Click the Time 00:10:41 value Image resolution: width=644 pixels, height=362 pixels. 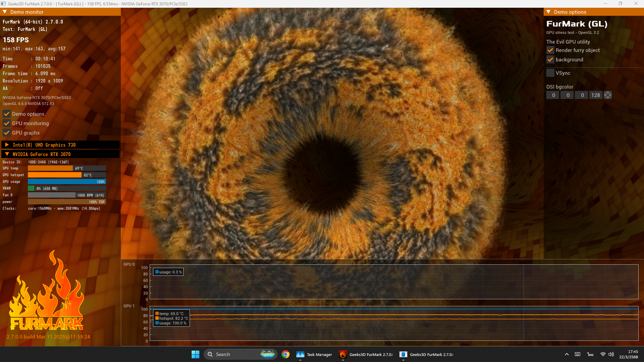click(x=45, y=59)
